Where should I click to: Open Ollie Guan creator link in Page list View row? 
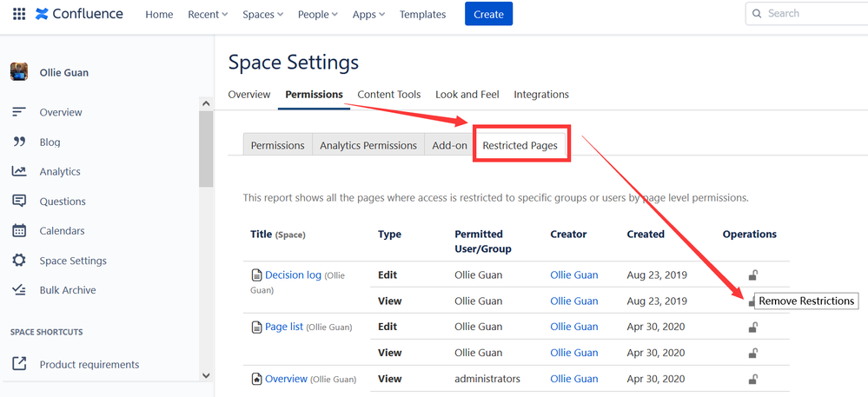574,352
